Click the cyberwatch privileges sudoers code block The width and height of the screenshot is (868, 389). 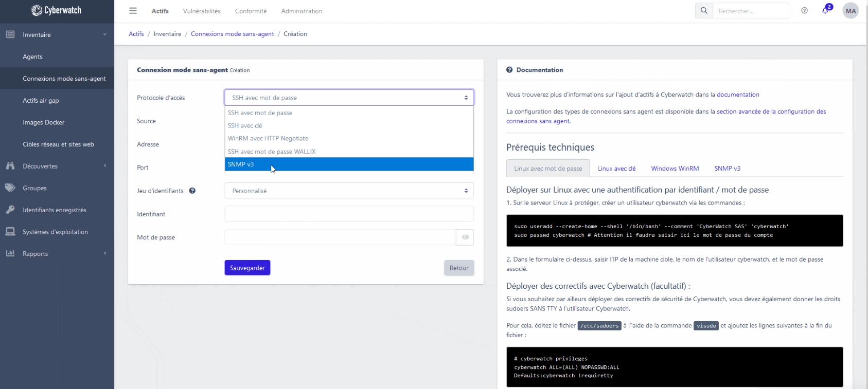pos(675,367)
